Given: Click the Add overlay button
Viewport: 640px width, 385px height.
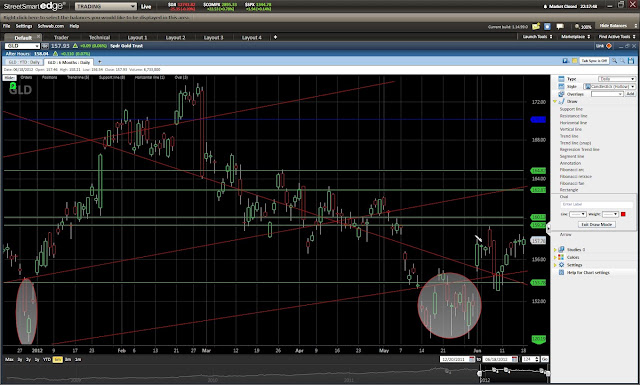Looking at the screenshot, I should coord(631,94).
